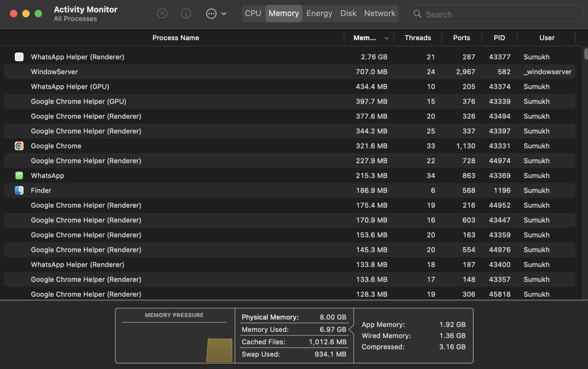This screenshot has width=588, height=369.
Task: Switch to the CPU tab
Action: tap(253, 13)
